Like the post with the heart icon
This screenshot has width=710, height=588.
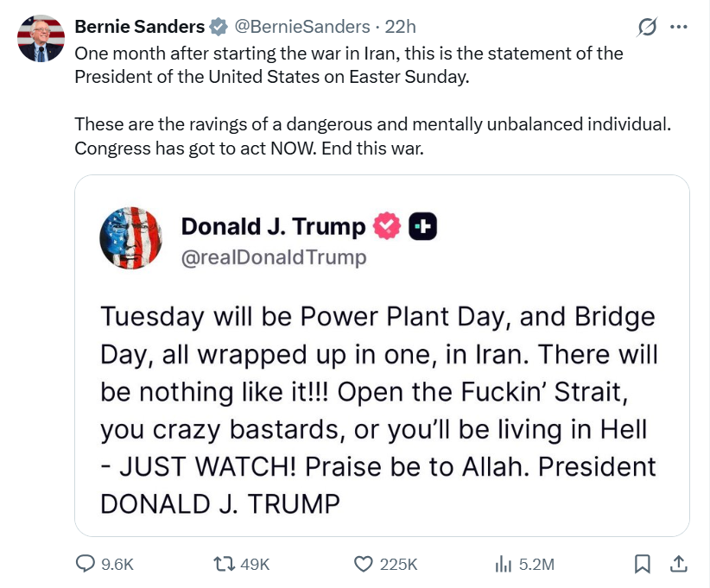click(x=363, y=564)
